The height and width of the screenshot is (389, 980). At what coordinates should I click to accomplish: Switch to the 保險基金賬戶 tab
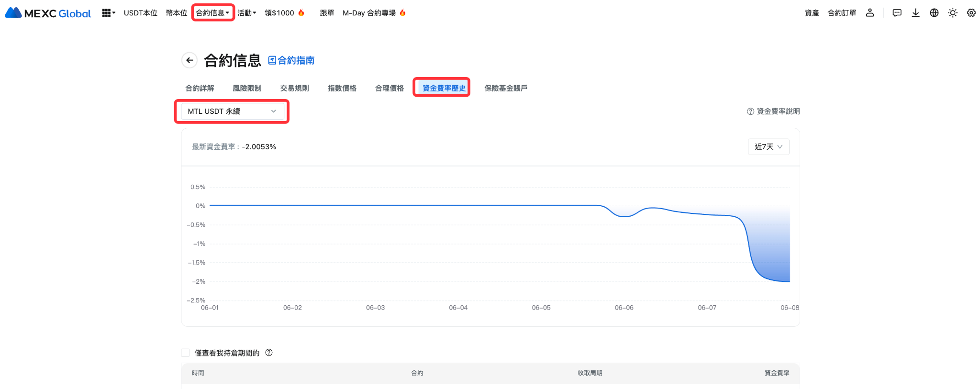coord(506,88)
